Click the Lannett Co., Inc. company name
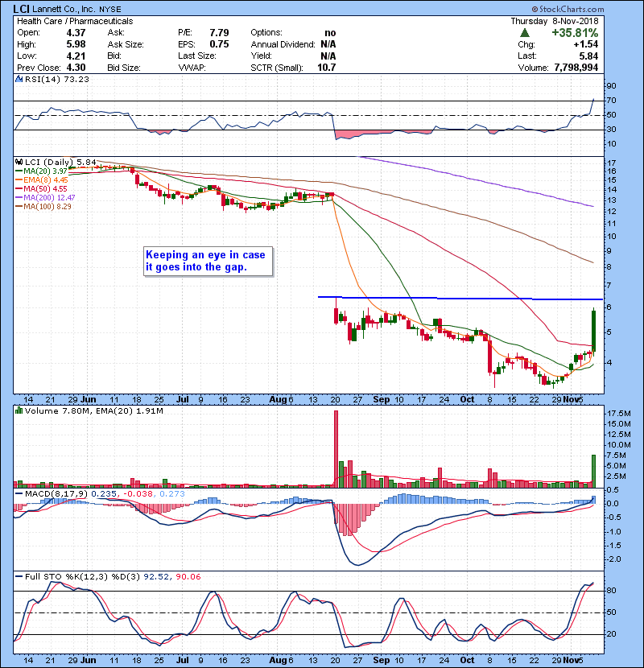The image size is (644, 668). [x=64, y=9]
